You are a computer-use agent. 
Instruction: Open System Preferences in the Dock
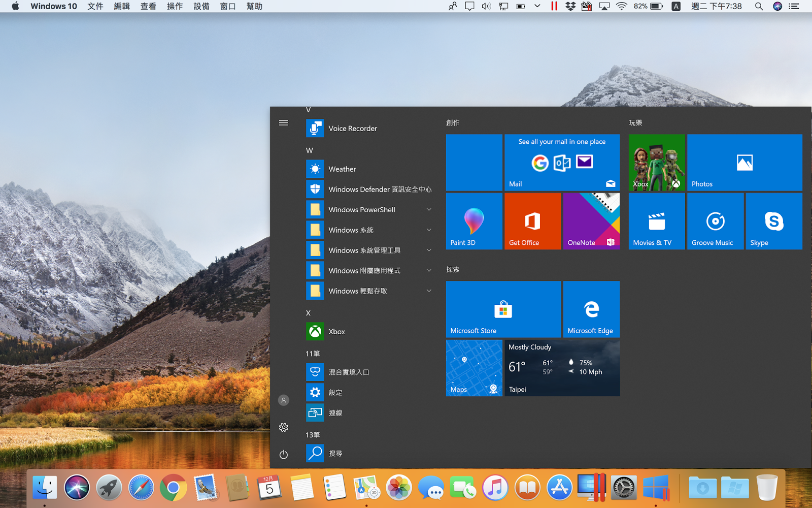[624, 488]
